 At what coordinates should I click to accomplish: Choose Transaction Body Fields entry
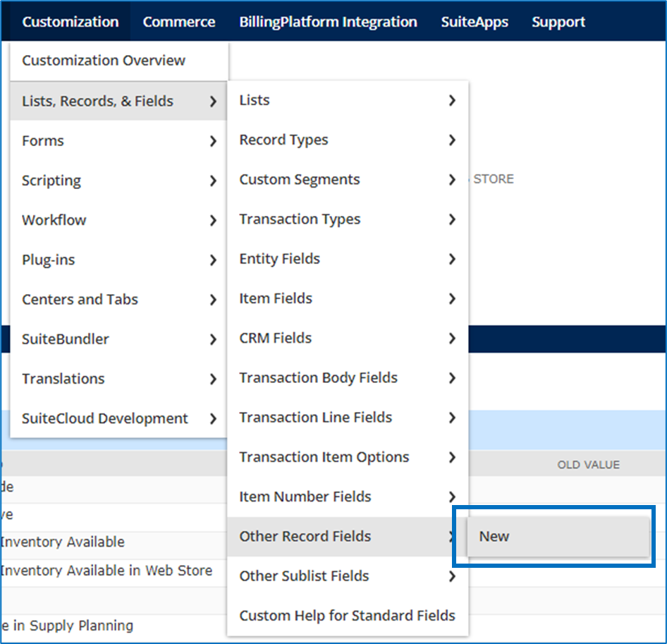tap(348, 377)
